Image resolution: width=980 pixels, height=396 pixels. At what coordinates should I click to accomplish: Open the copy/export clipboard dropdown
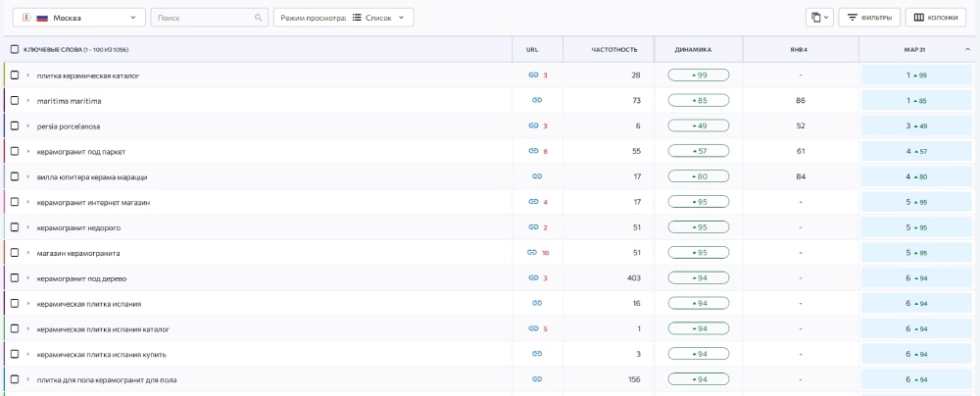[819, 18]
